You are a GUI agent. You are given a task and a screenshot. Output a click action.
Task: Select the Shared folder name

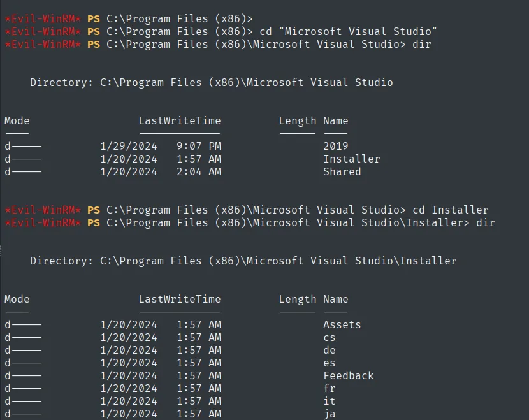pyautogui.click(x=342, y=171)
